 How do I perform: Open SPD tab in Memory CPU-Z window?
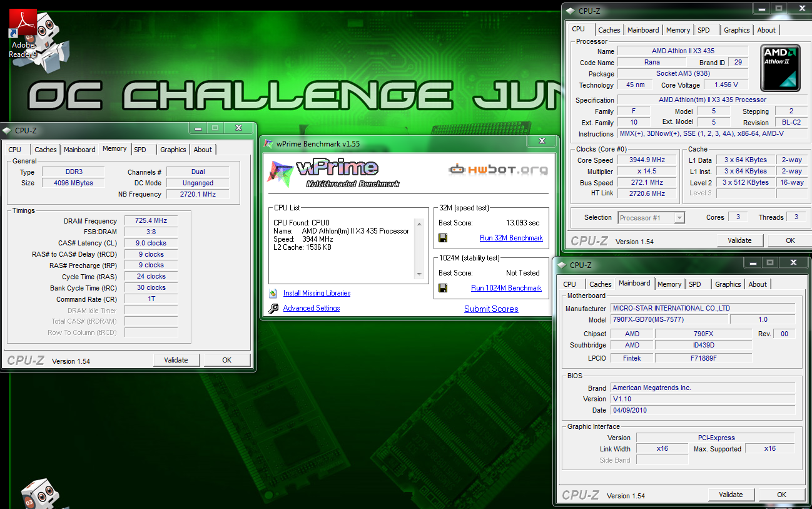pyautogui.click(x=140, y=150)
